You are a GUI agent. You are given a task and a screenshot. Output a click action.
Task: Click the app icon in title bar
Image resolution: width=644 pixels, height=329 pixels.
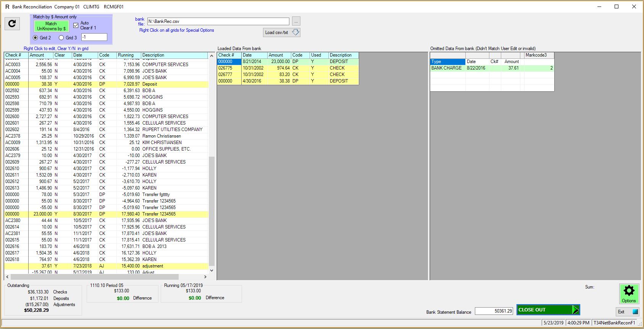(7, 6)
